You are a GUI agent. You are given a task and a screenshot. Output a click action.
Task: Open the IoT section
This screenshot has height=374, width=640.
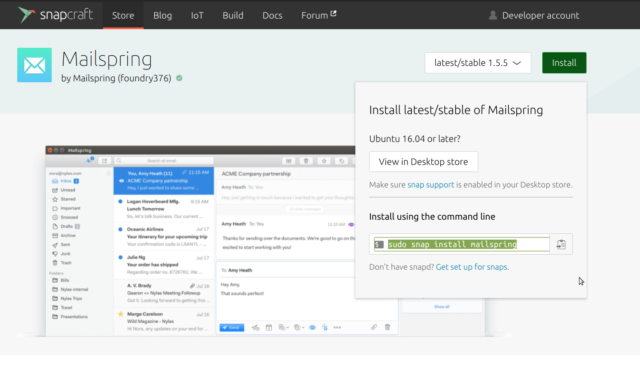pos(197,15)
